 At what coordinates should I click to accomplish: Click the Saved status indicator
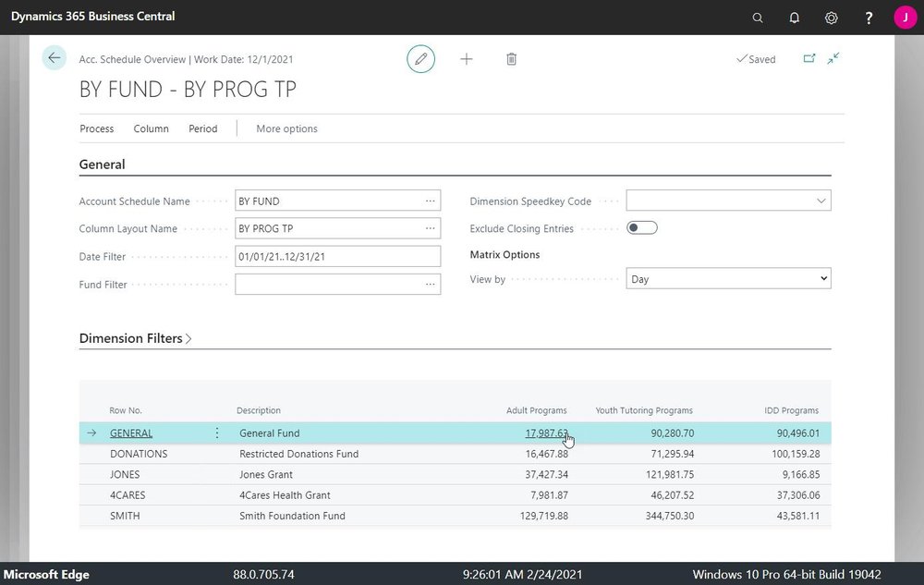tap(756, 59)
